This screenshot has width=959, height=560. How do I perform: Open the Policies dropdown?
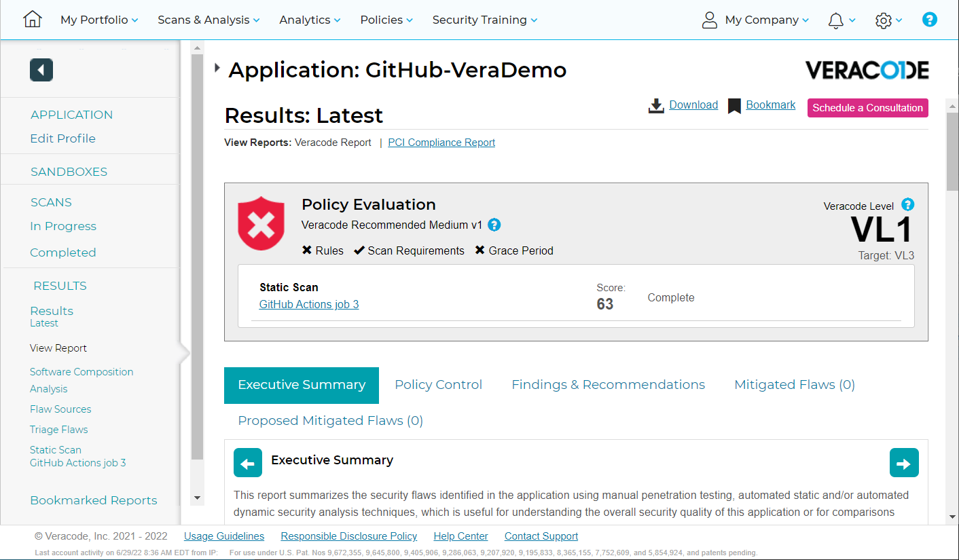tap(386, 20)
